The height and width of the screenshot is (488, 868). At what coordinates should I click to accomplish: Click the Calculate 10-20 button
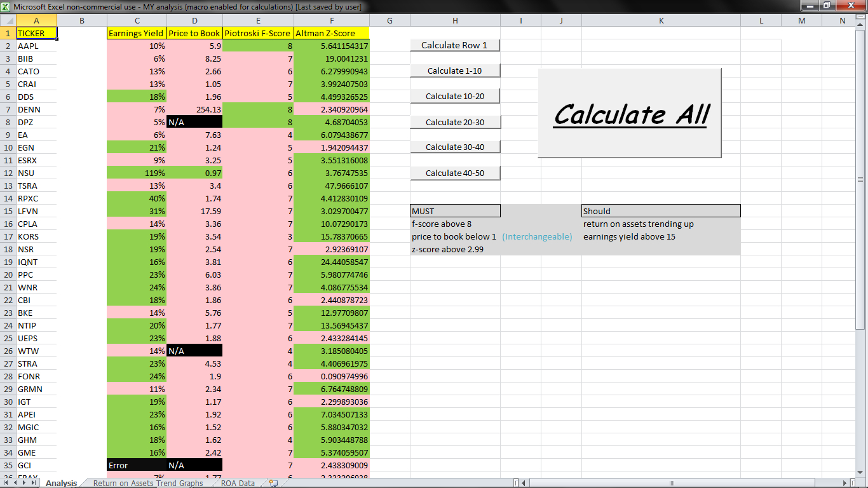coord(455,96)
